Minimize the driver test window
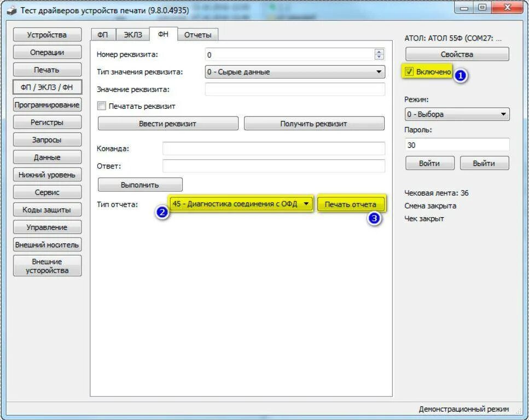Viewport: 529px width, 420px height. (464, 8)
